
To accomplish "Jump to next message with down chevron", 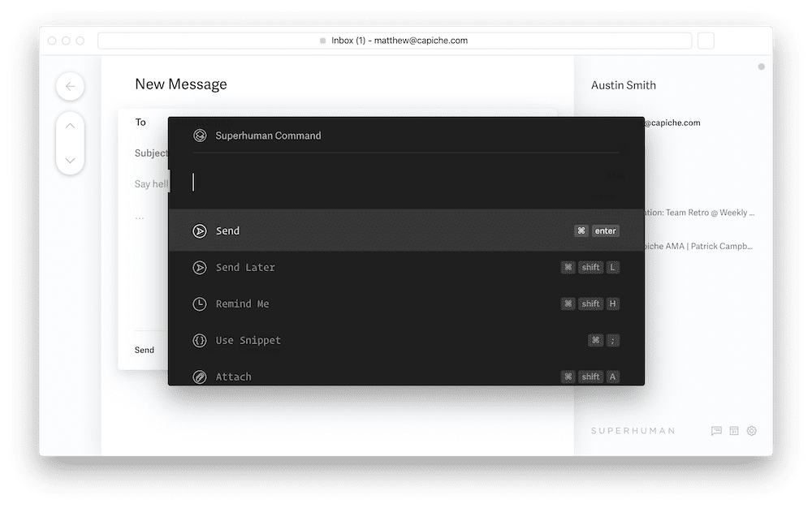I will tap(70, 161).
